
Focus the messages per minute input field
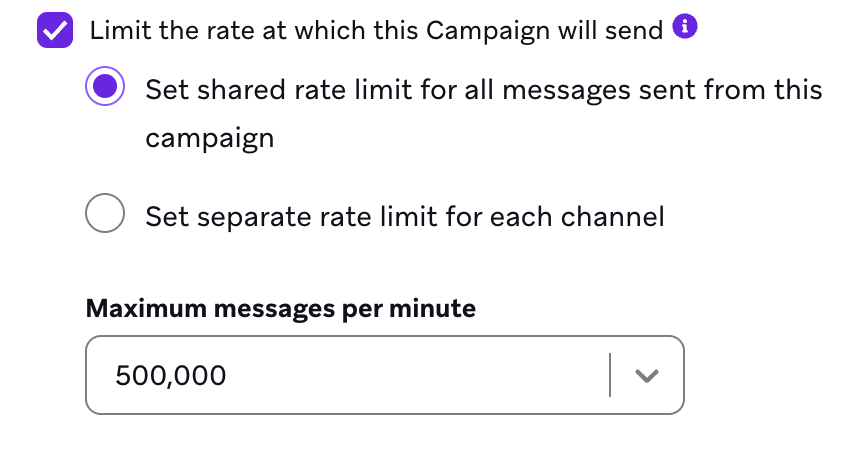[x=350, y=375]
